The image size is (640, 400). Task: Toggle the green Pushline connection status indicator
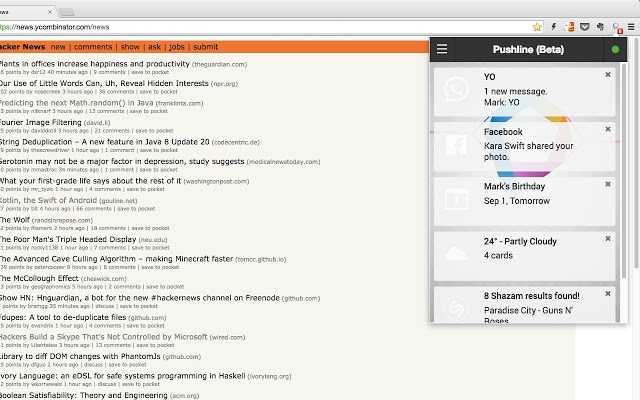click(x=615, y=49)
